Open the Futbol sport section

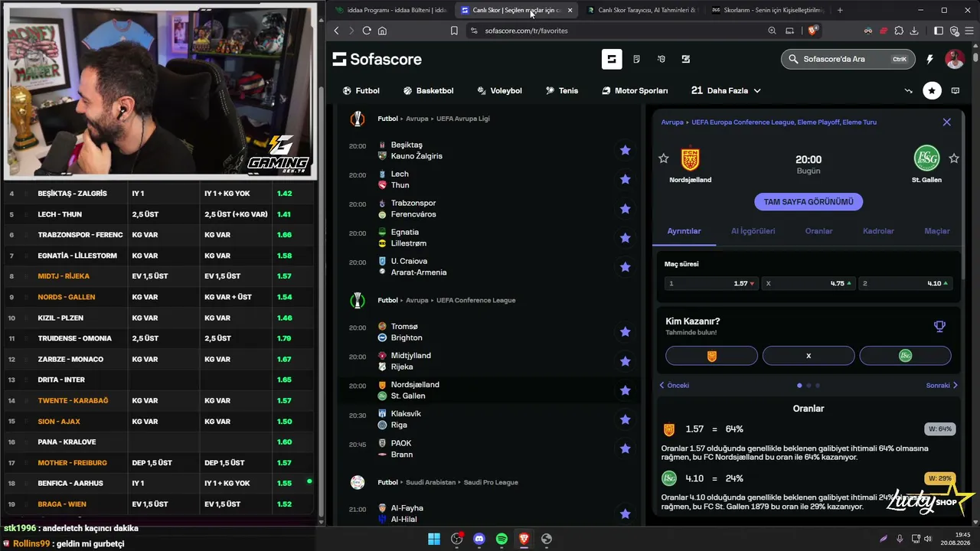tap(361, 90)
